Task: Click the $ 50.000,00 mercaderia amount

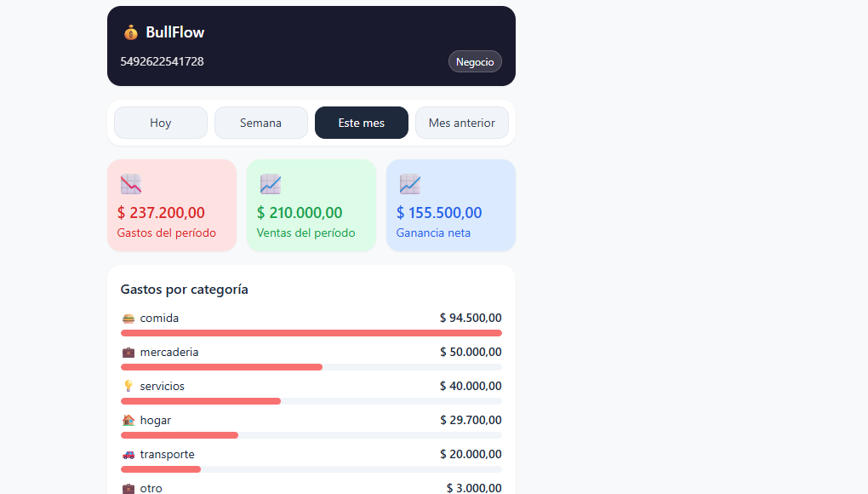Action: [x=471, y=353]
